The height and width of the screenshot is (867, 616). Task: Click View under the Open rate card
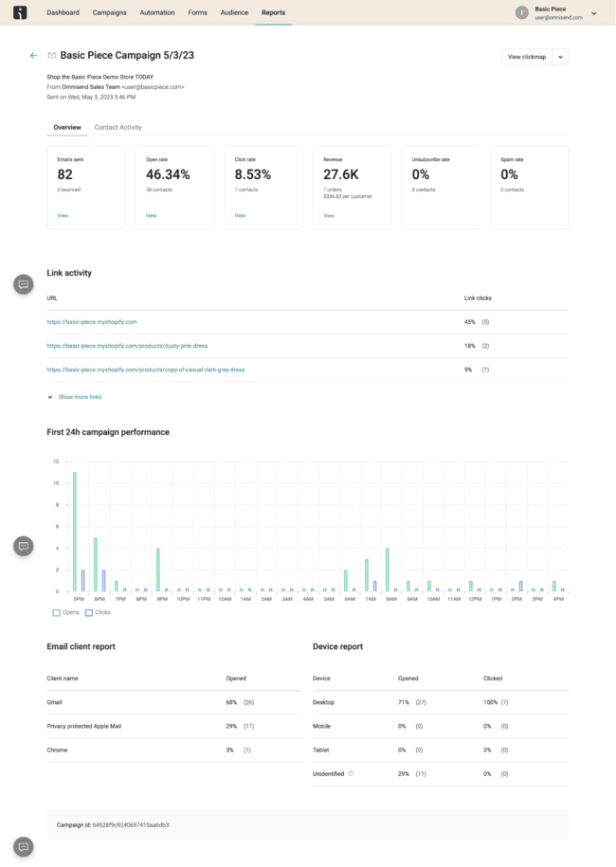coord(152,215)
